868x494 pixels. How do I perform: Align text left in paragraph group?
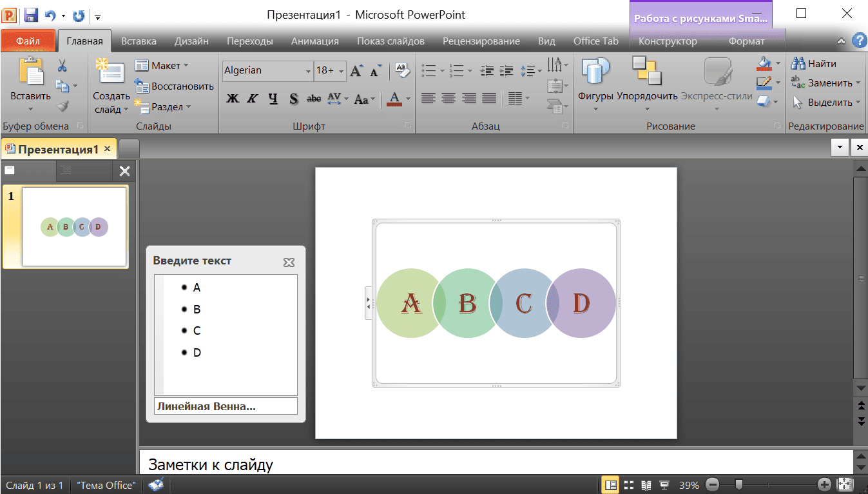point(428,99)
